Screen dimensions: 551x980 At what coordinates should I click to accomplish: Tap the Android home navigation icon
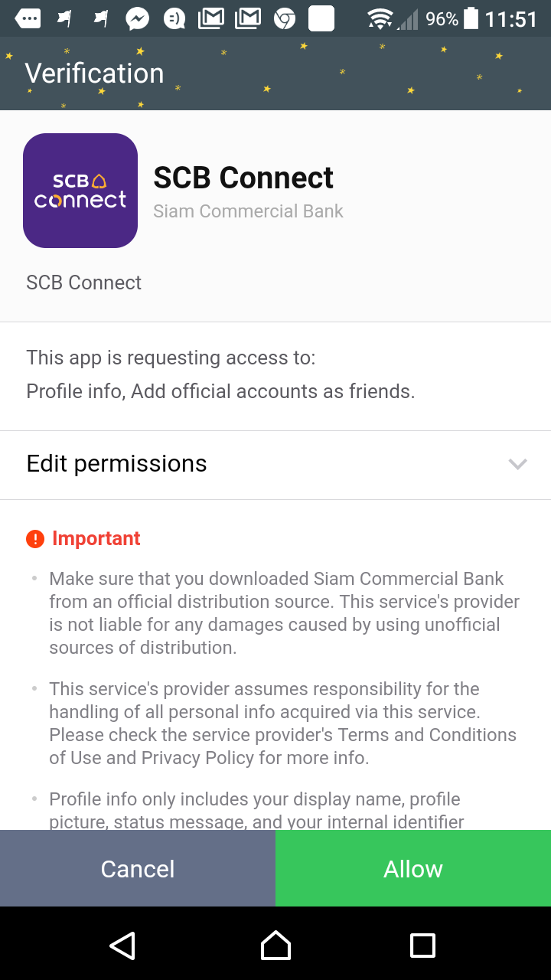pos(275,946)
